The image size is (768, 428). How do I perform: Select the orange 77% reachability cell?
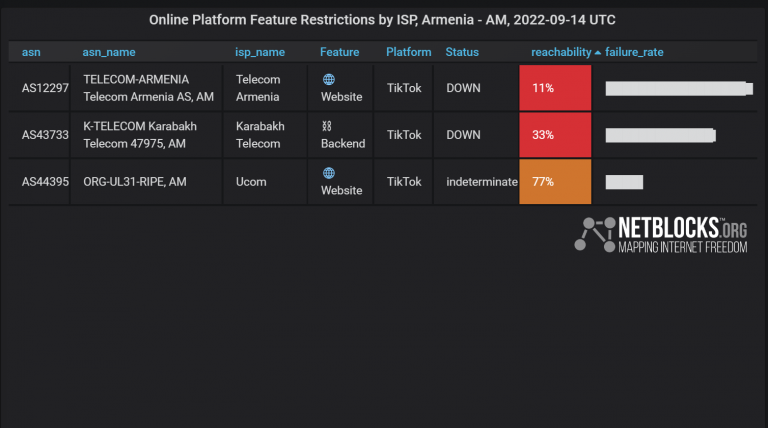click(555, 182)
